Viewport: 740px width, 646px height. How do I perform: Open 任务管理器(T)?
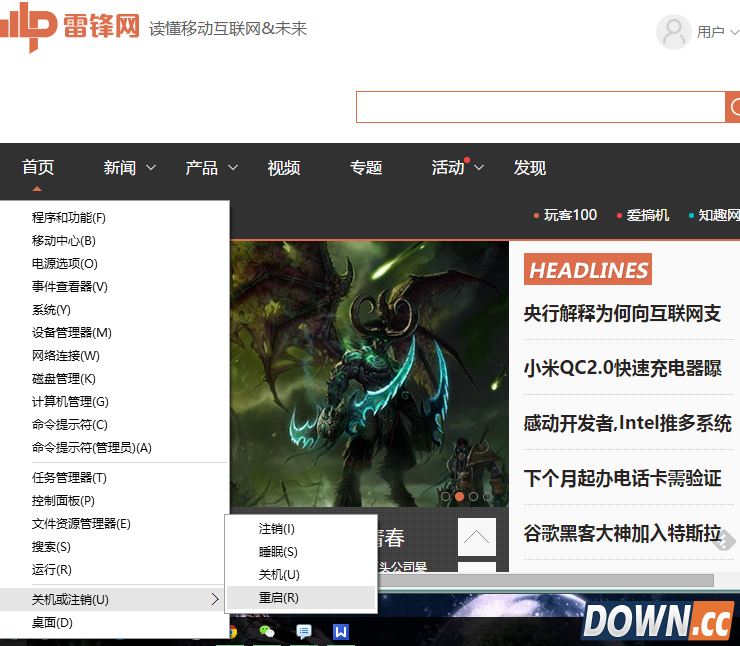point(115,478)
